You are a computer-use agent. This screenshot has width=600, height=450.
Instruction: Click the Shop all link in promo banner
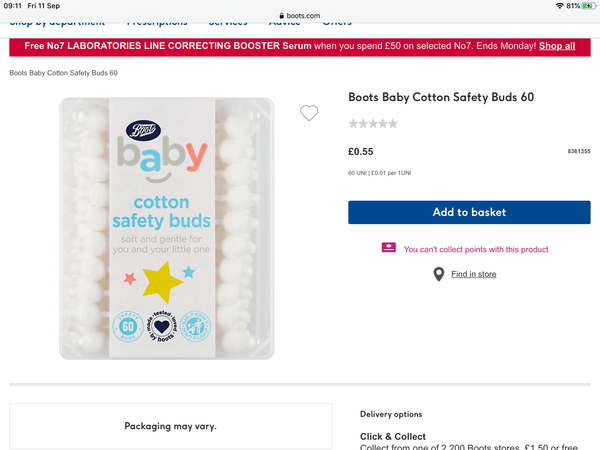[557, 46]
